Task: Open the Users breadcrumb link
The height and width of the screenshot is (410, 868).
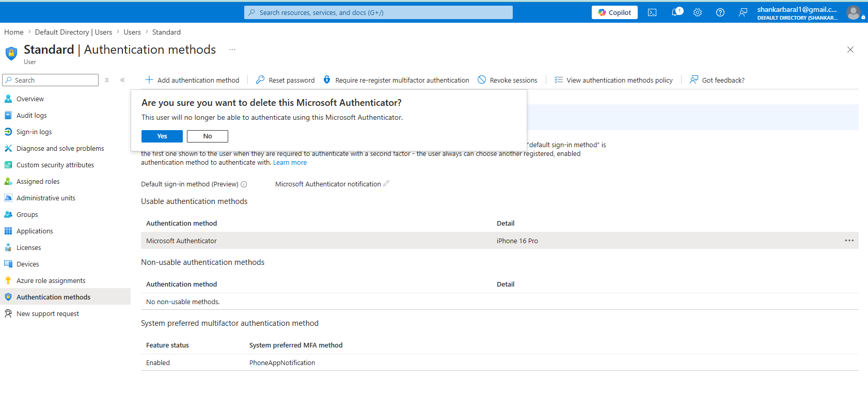Action: tap(132, 32)
